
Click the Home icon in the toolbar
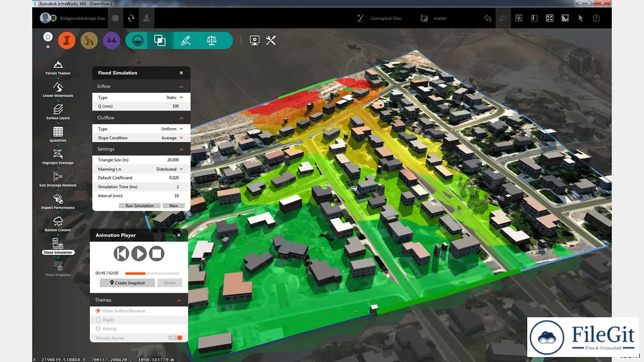[48, 37]
